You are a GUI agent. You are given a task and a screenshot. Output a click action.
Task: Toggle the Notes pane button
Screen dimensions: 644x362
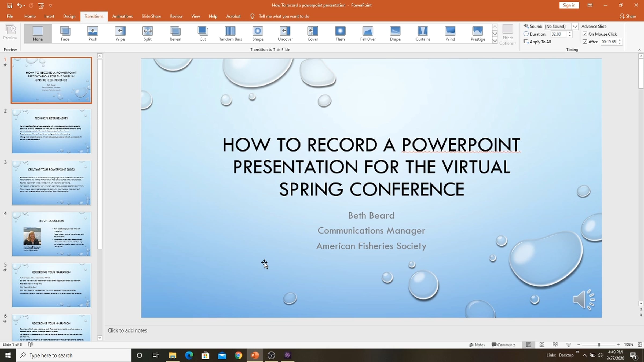coord(477,345)
